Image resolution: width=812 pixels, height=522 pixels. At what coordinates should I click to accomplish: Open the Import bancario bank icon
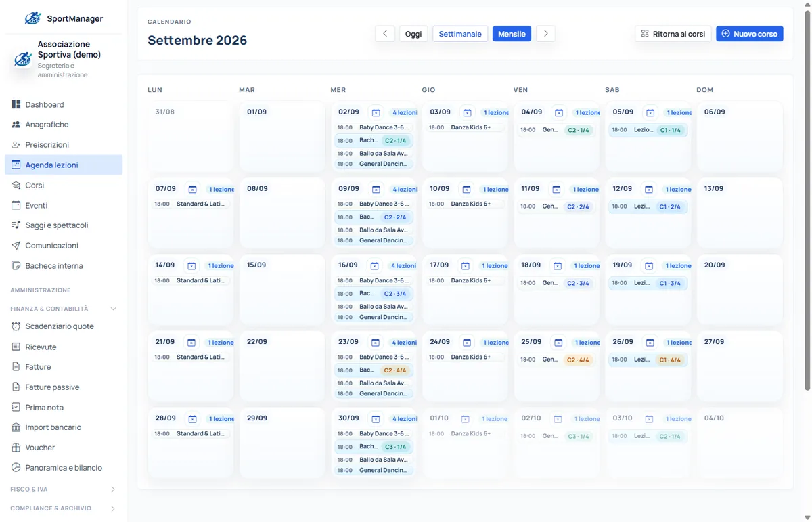(16, 427)
